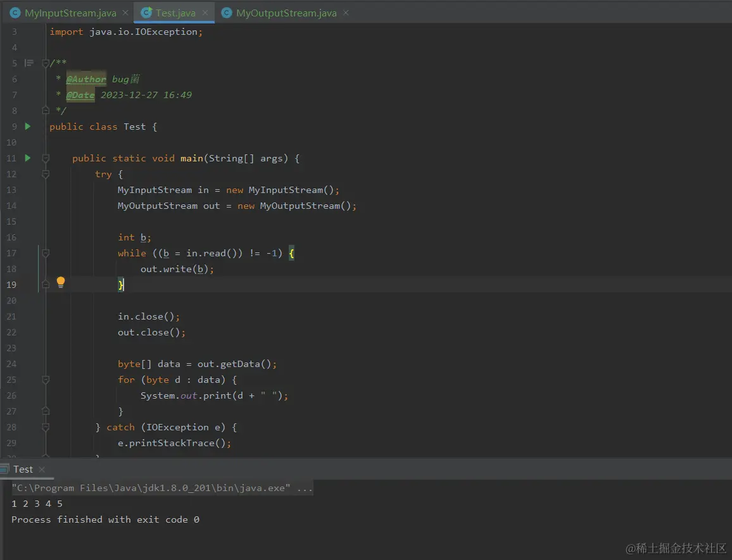Switch to the MyInputStream.java tab

(x=70, y=13)
